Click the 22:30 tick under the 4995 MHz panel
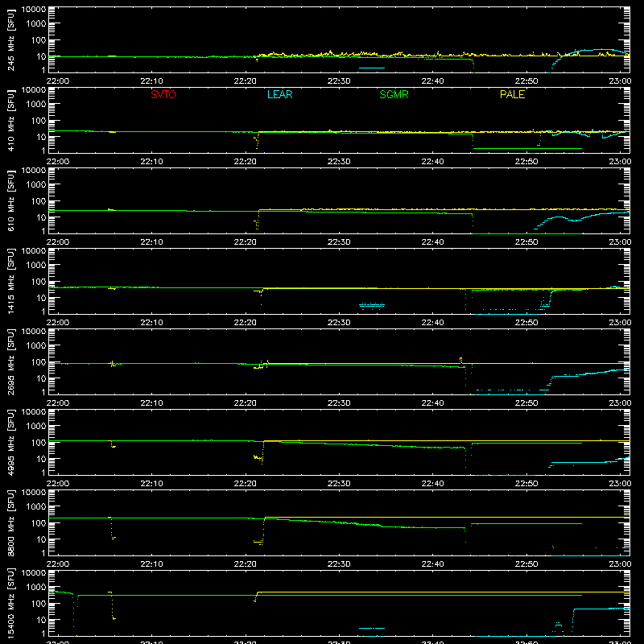 pyautogui.click(x=339, y=484)
